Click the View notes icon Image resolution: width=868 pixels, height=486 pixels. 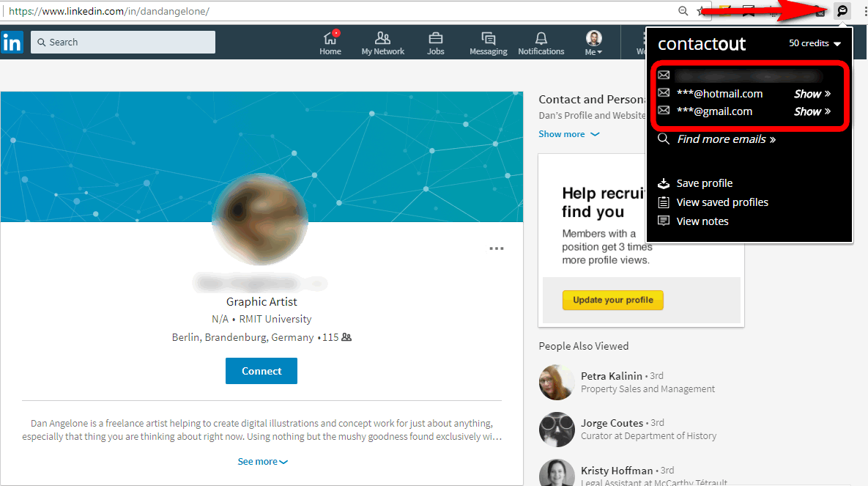(663, 221)
